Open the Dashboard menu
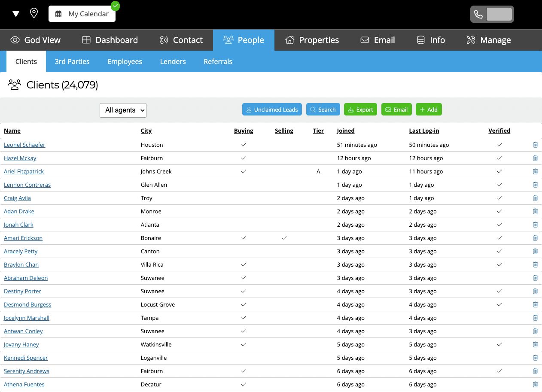The height and width of the screenshot is (392, 542). [110, 40]
